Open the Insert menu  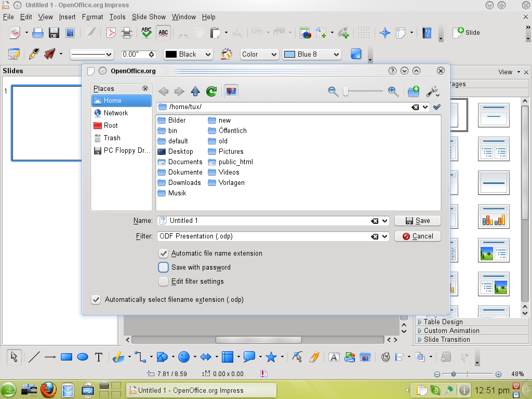(x=67, y=17)
